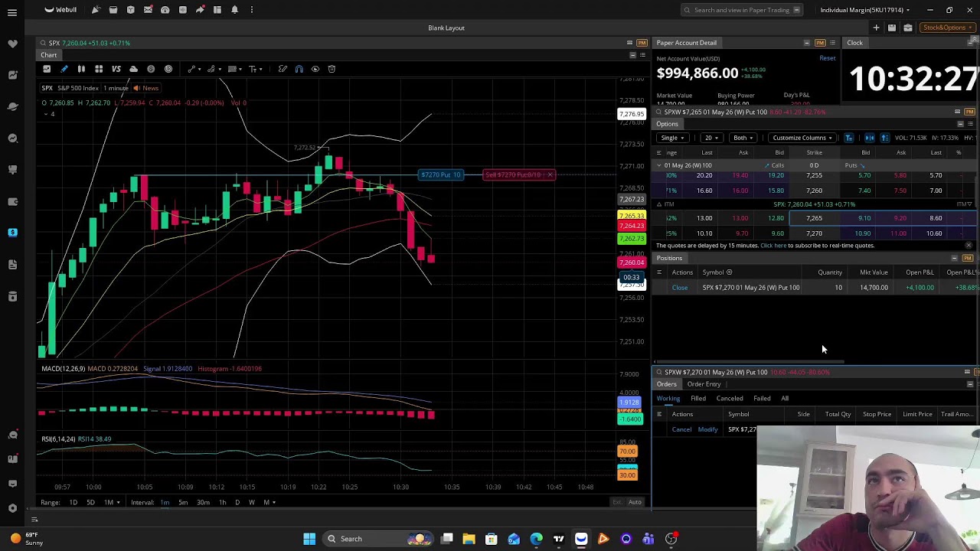Click Reset for the paper account

click(x=828, y=58)
